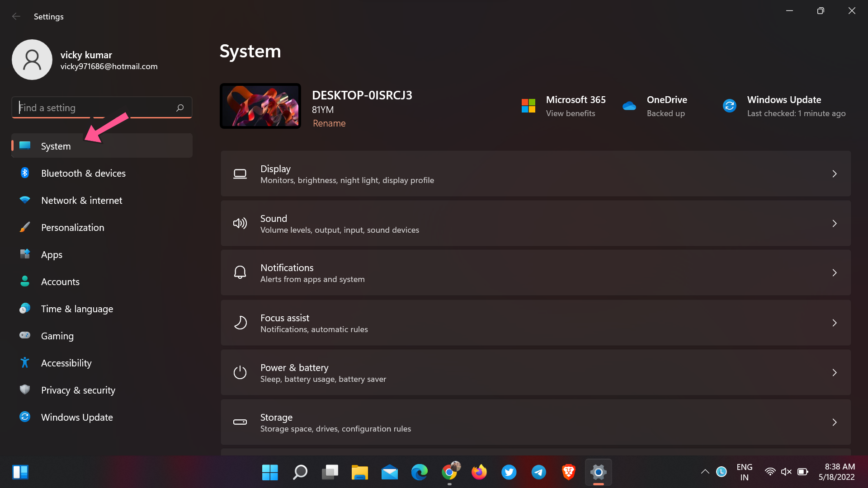Click the Gaming settings option
This screenshot has height=488, width=868.
(x=57, y=335)
